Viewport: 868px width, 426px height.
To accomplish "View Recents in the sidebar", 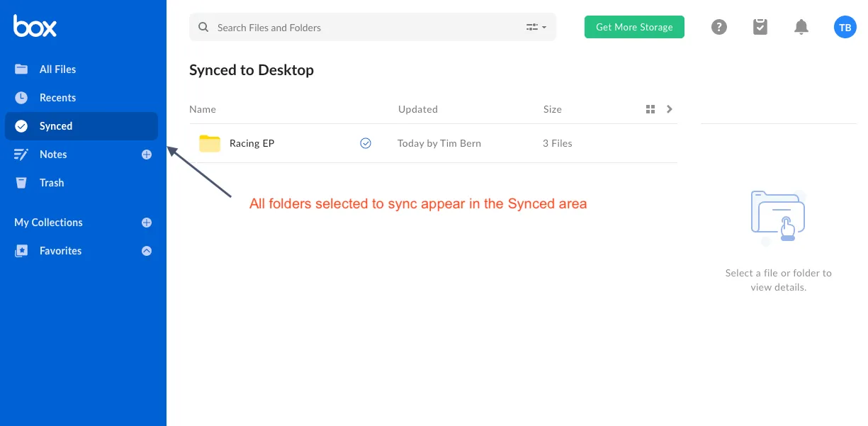I will [58, 97].
